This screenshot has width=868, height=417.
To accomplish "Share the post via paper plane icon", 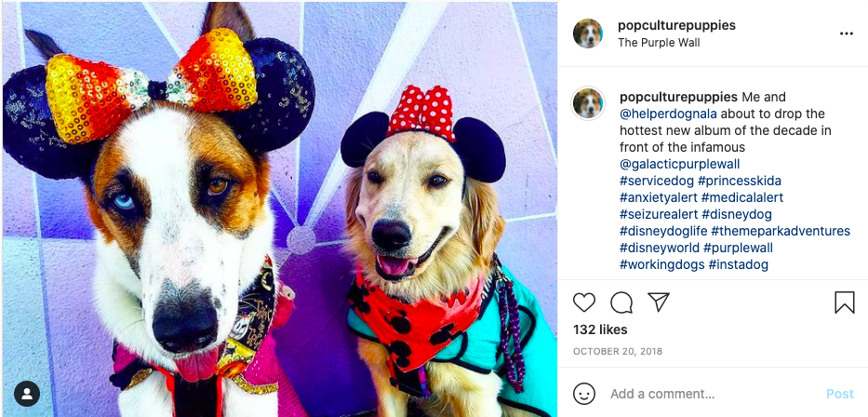I will [659, 302].
